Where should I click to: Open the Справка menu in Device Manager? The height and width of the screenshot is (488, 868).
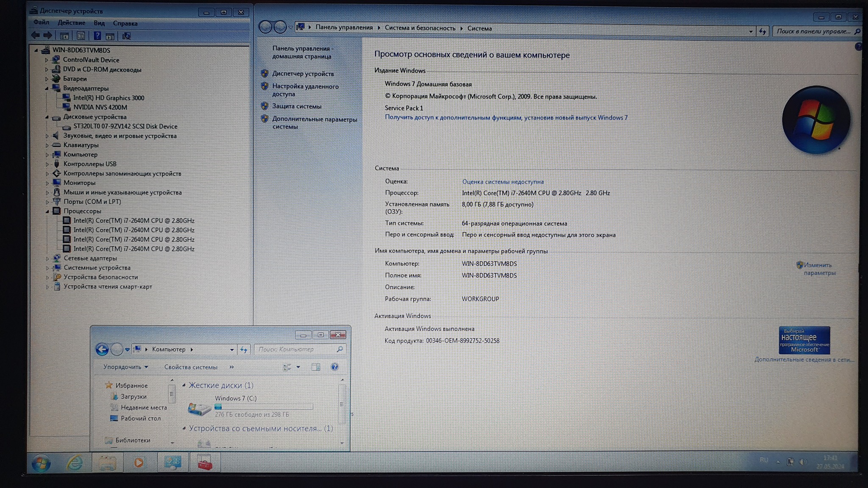pos(125,23)
